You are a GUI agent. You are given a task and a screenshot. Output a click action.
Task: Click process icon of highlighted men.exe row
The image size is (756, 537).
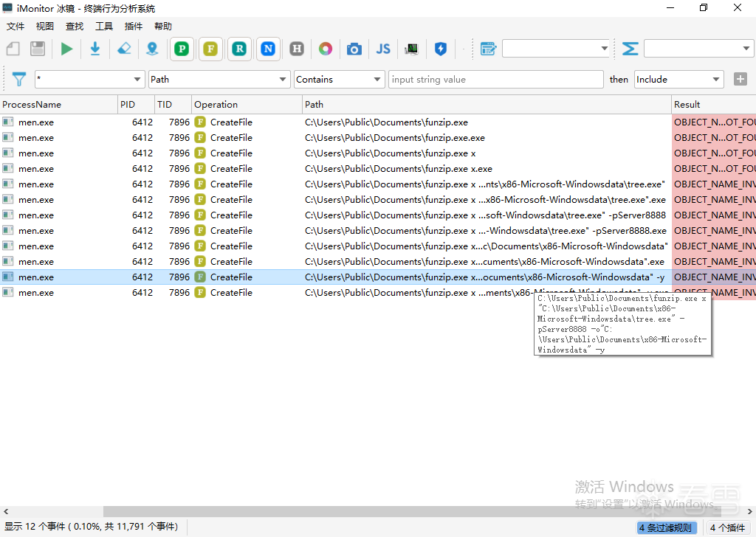tap(7, 277)
